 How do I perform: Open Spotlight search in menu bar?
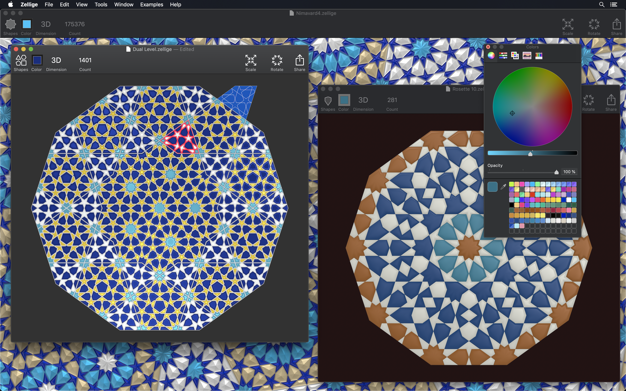click(601, 4)
